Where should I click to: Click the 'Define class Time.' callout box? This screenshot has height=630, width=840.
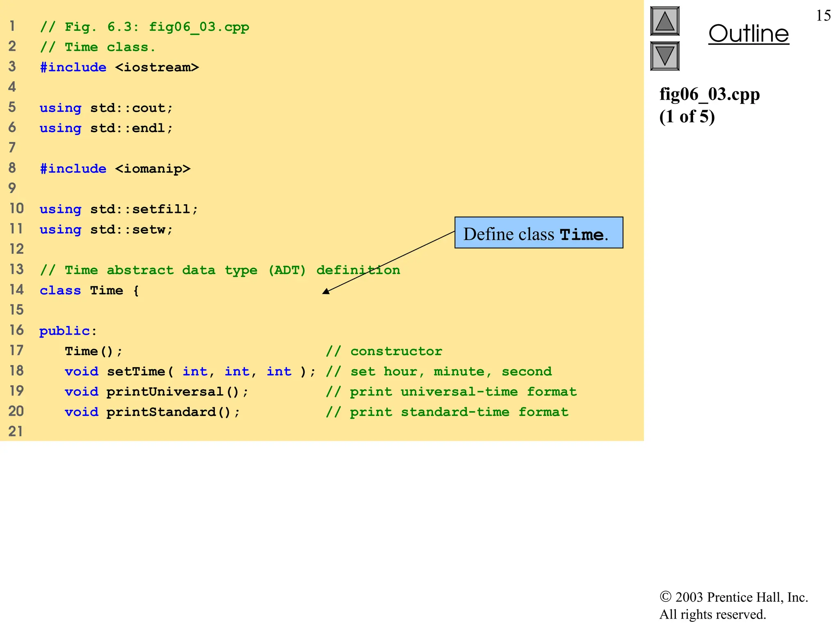point(539,233)
